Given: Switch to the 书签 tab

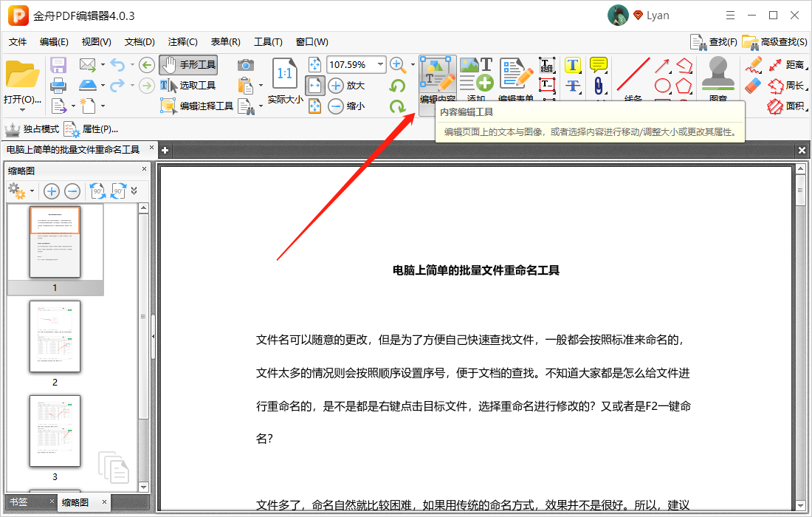Looking at the screenshot, I should pos(21,501).
